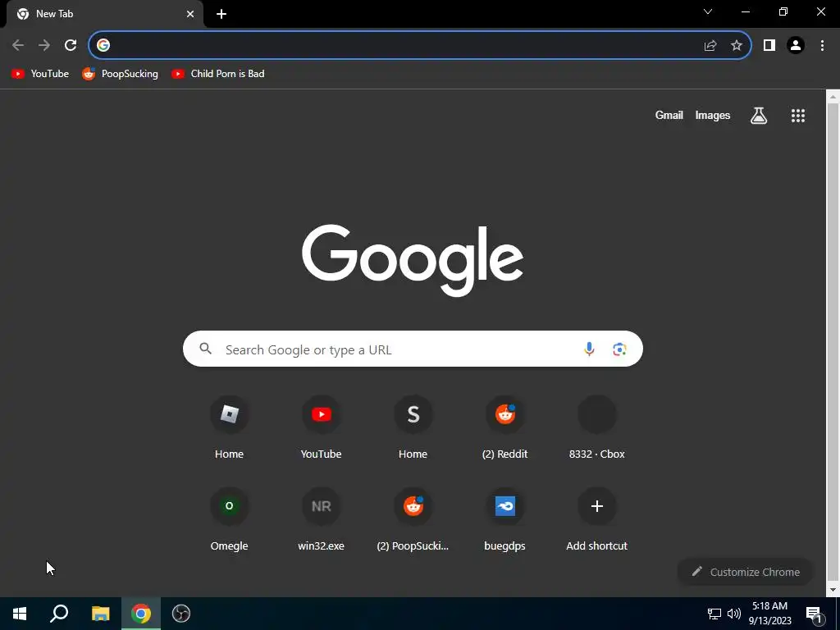Open the YouTube bookmark in the bookmarks bar
This screenshot has width=840, height=630.
point(40,74)
